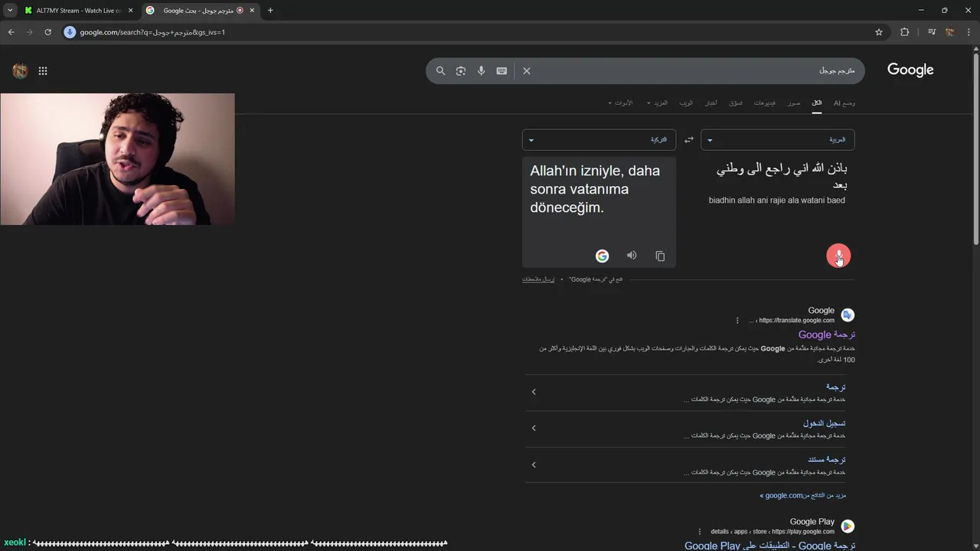Click the address bar URL
Screen dimensions: 980x551
(x=152, y=32)
